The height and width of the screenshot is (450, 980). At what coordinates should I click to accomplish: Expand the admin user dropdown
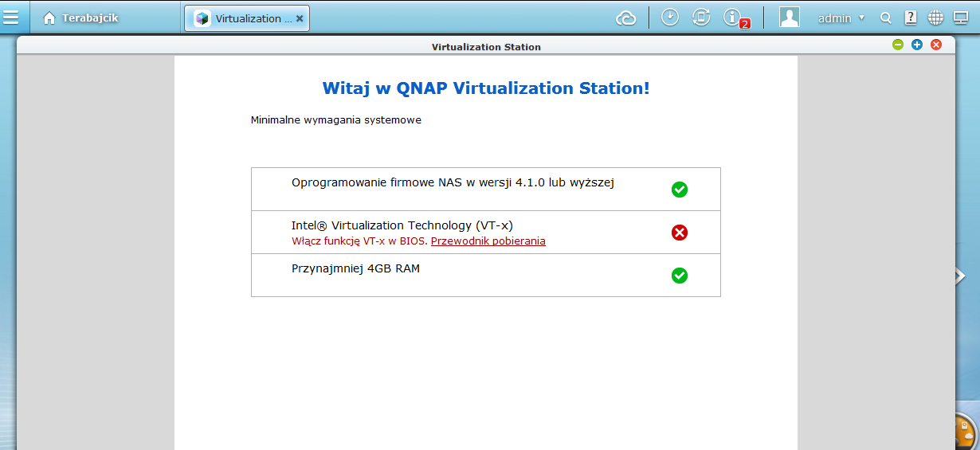(841, 18)
